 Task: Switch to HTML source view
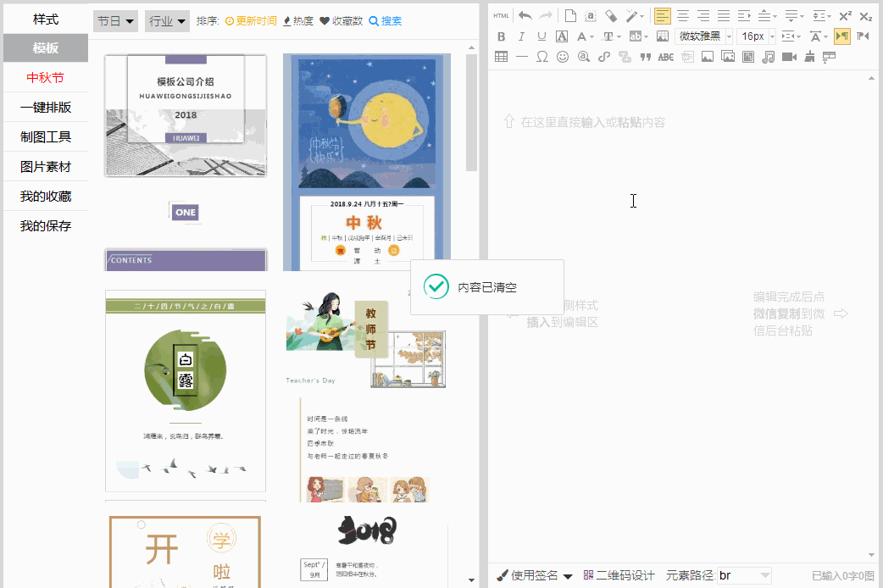pyautogui.click(x=501, y=16)
